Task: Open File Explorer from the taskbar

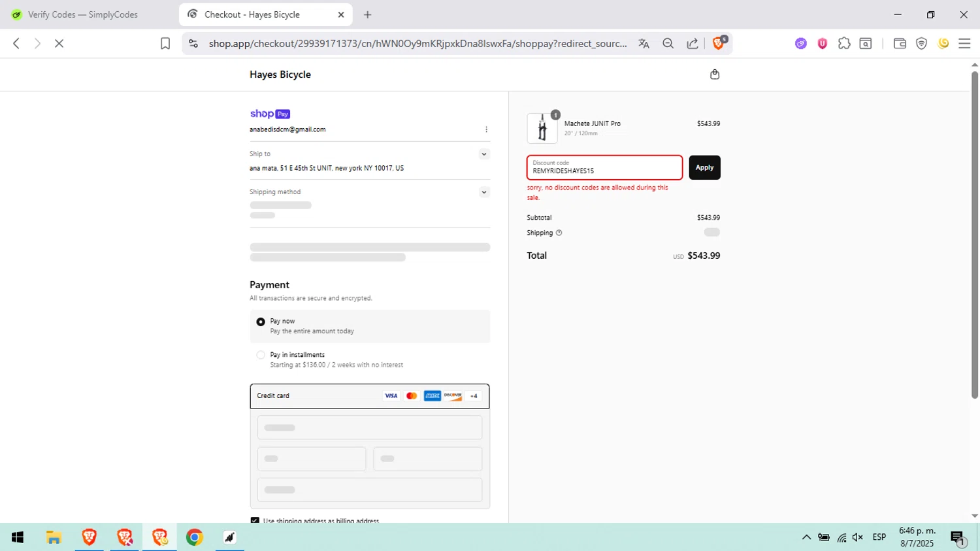Action: [54, 537]
